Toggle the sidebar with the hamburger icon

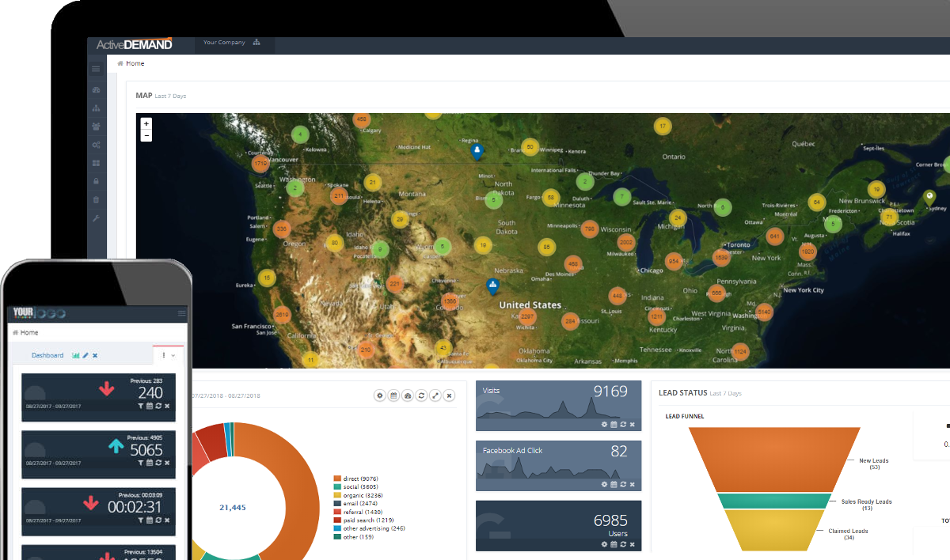95,68
